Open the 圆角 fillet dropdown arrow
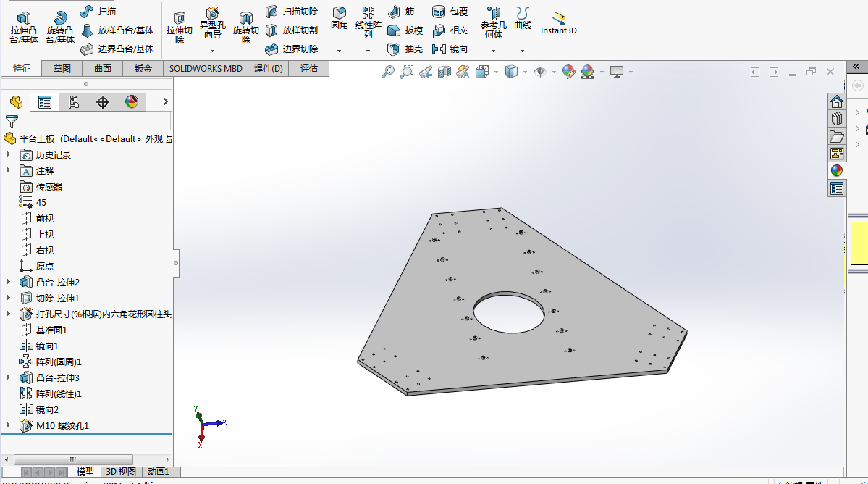 click(340, 51)
